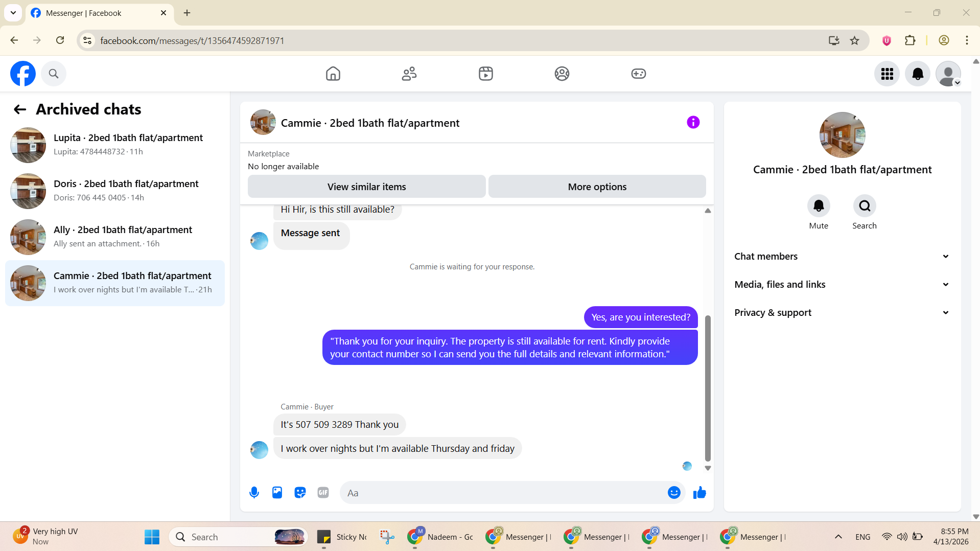View site information icon
The image size is (980, 551).
point(87,40)
